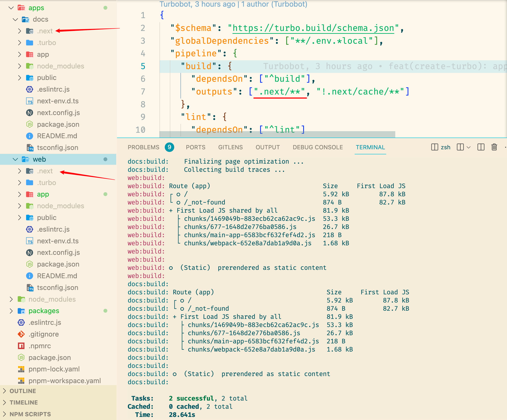Expand the .turbo folder under docs
Screen dimensions: 507x420
pos(20,43)
